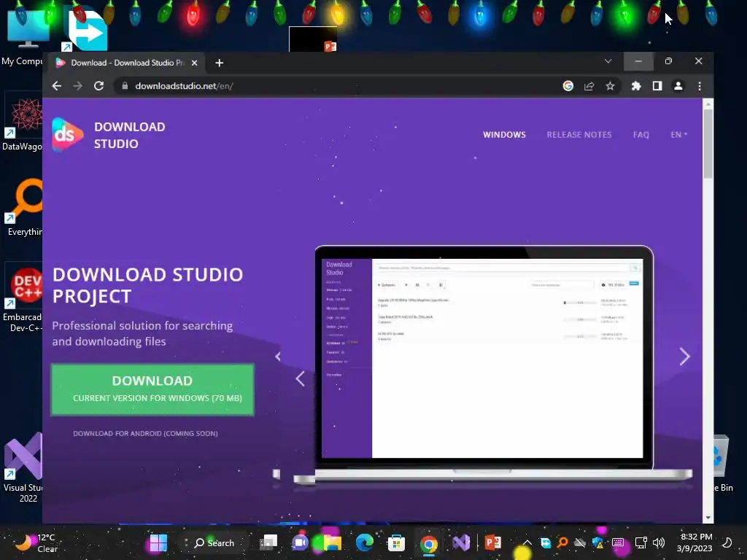Show the next slide with right arrow
This screenshot has width=747, height=560.
[684, 356]
